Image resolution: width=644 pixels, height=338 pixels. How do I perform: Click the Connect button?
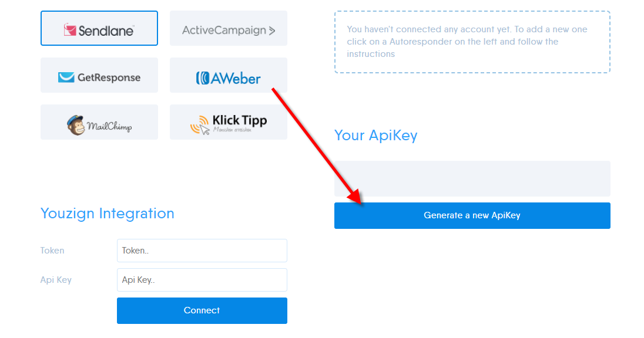[202, 310]
